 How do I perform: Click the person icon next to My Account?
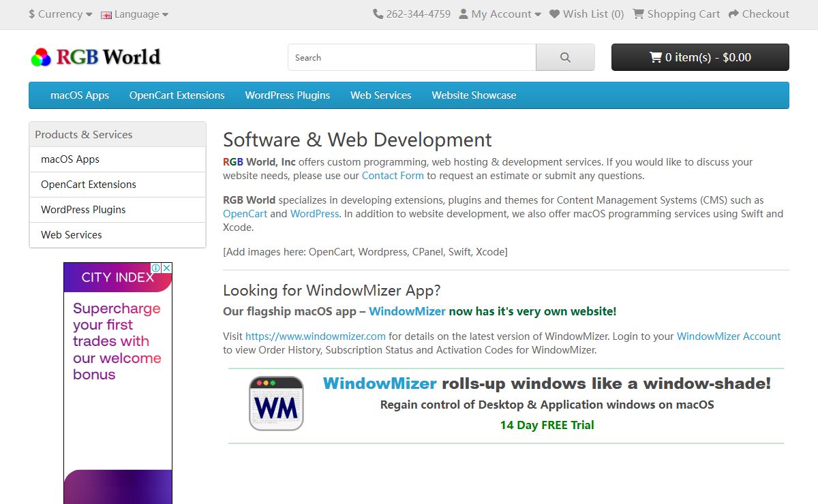pyautogui.click(x=464, y=14)
